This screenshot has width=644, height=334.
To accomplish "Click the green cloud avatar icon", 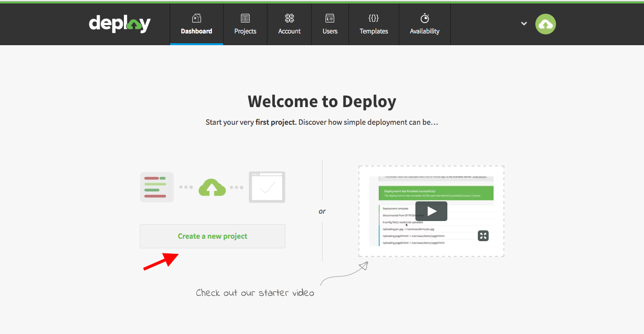I will pyautogui.click(x=546, y=24).
